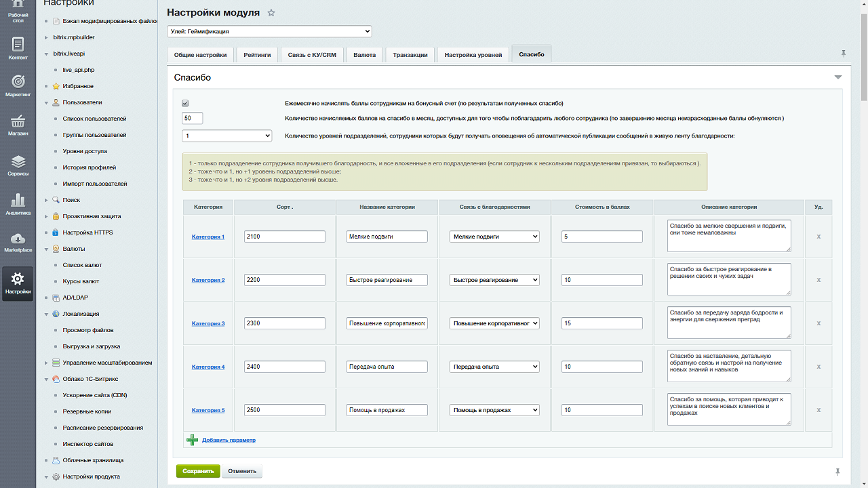This screenshot has width=868, height=488.
Task: Go to Магазин via cart icon
Action: coord(18,125)
